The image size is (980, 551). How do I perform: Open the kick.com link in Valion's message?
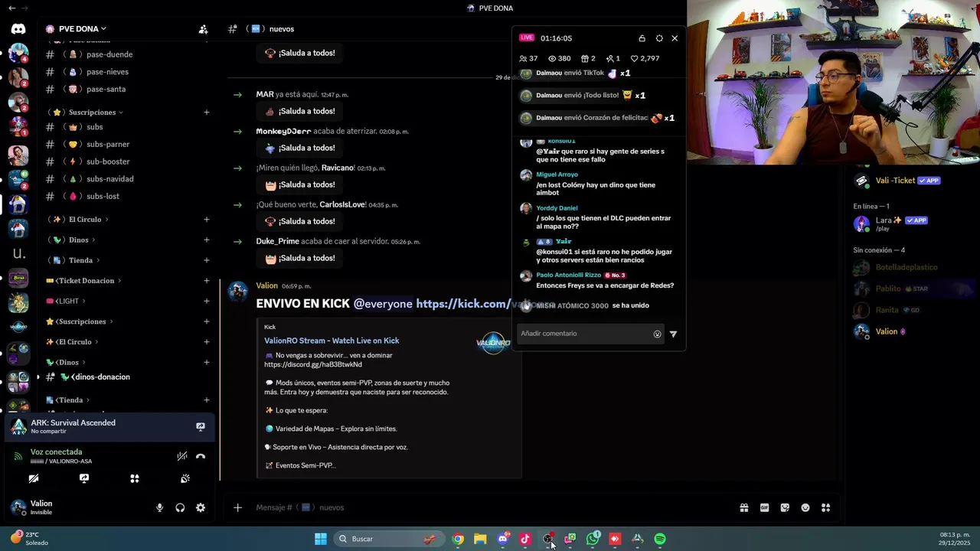pyautogui.click(x=464, y=304)
